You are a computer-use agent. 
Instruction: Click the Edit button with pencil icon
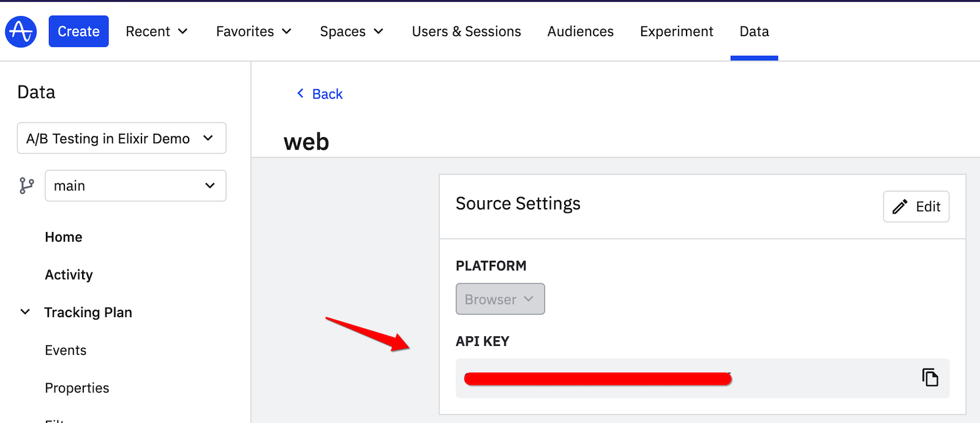pyautogui.click(x=916, y=207)
